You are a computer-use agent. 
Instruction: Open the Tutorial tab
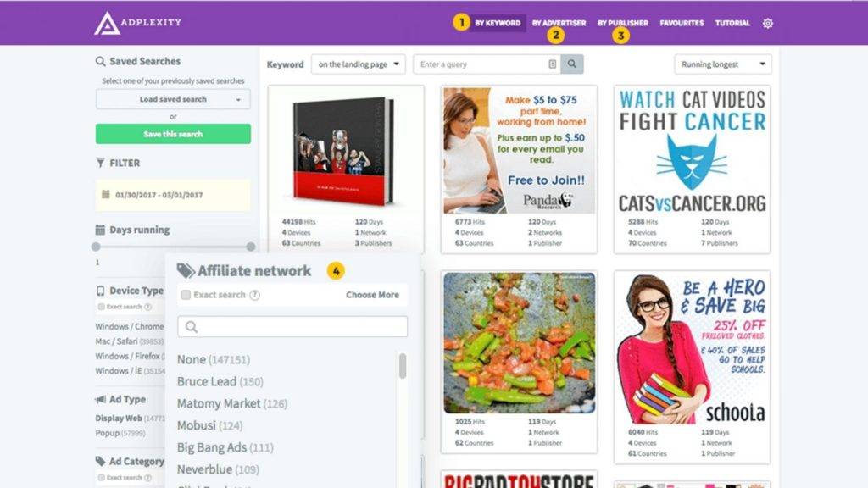[732, 23]
